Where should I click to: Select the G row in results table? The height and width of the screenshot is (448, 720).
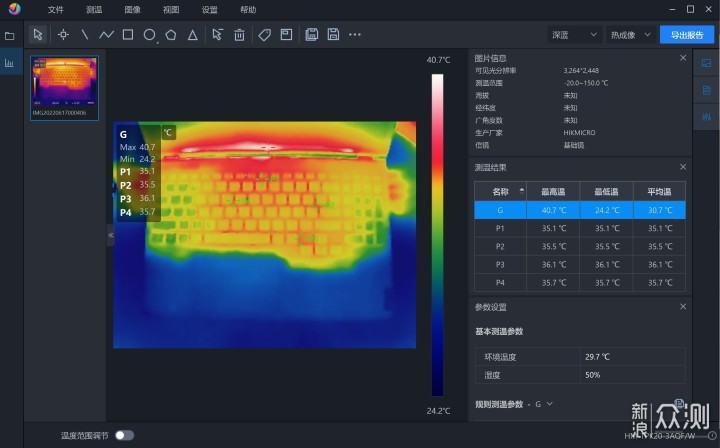tap(580, 210)
